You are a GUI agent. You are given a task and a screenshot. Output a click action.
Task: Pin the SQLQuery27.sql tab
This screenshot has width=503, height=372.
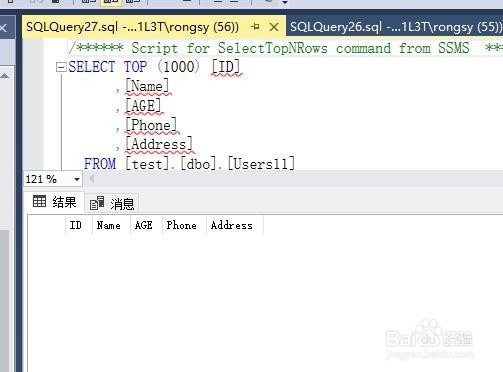tap(256, 27)
